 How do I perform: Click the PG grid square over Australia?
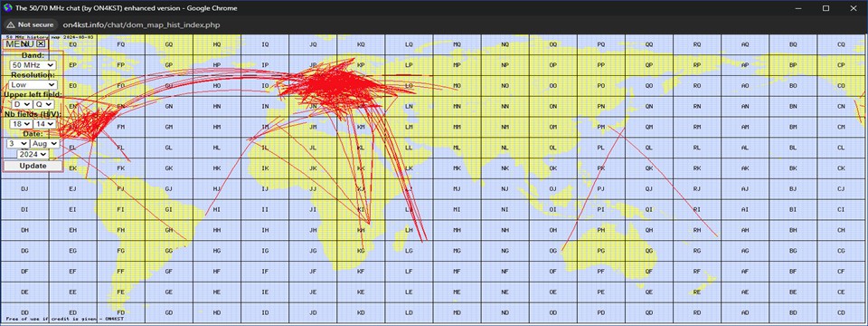(601, 252)
